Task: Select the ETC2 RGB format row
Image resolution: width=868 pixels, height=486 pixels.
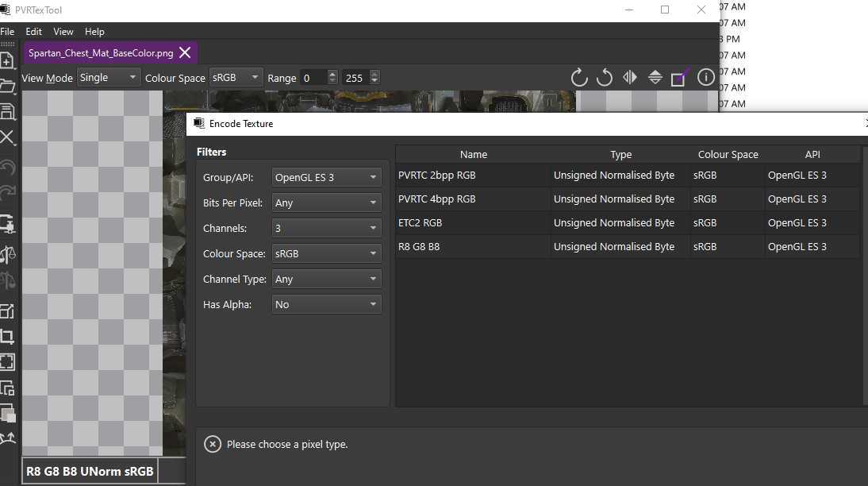Action: point(473,223)
